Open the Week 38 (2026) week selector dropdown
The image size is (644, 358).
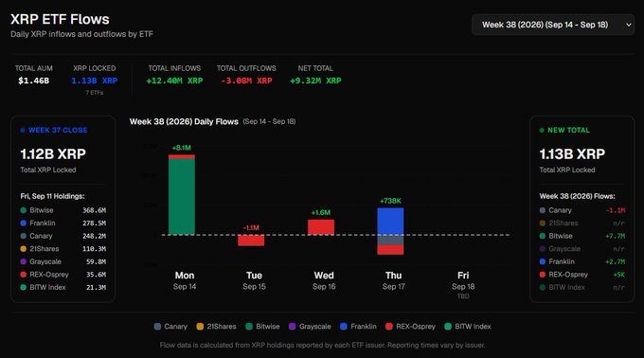click(x=553, y=25)
